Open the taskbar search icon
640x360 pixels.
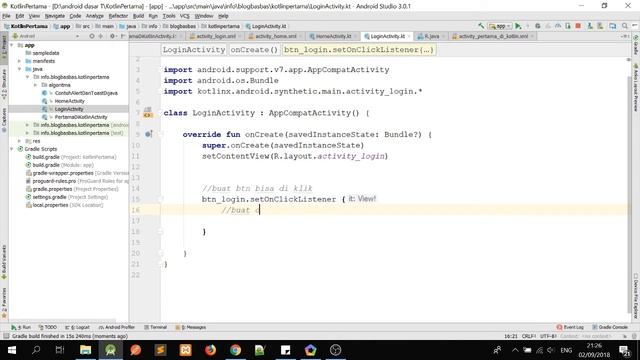click(x=36, y=350)
